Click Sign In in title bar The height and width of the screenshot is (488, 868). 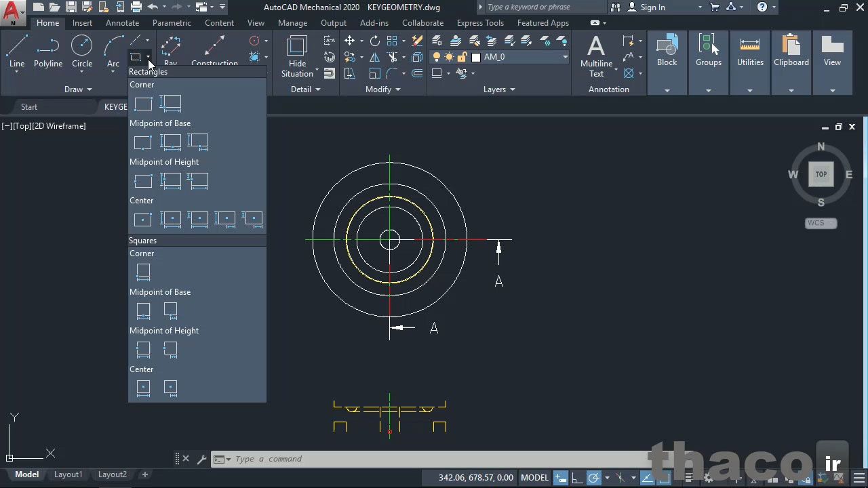coord(652,7)
